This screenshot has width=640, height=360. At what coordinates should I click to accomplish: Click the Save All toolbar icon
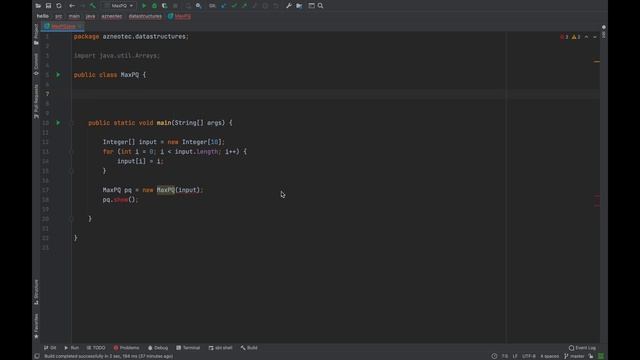[x=48, y=6]
